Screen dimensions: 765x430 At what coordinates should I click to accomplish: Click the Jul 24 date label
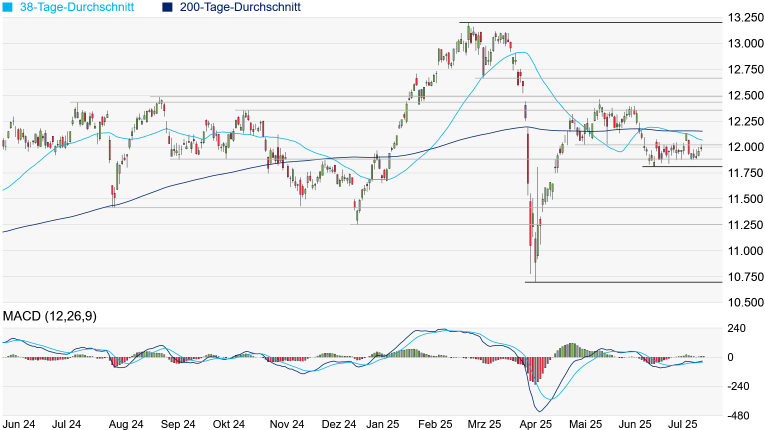click(x=66, y=424)
